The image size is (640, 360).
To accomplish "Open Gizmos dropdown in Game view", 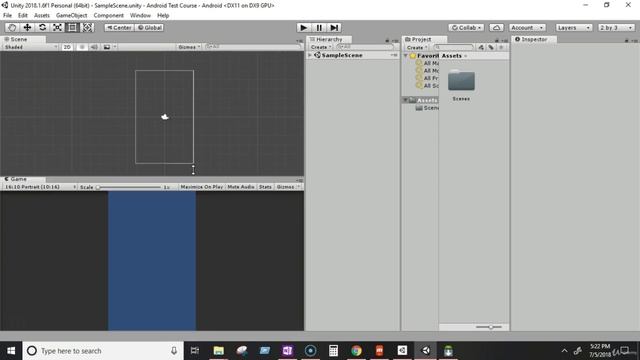I will [288, 187].
